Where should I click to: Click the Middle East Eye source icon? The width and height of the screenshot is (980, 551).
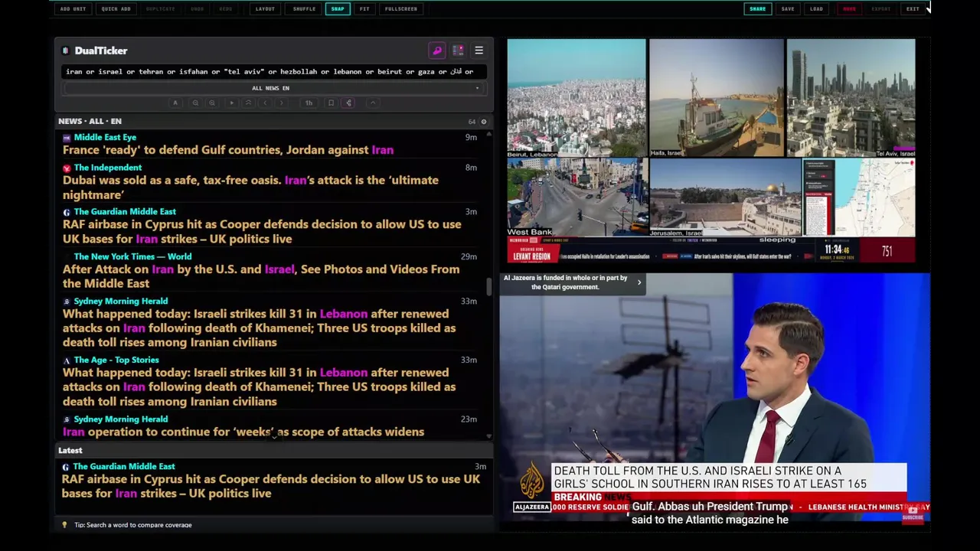point(67,138)
